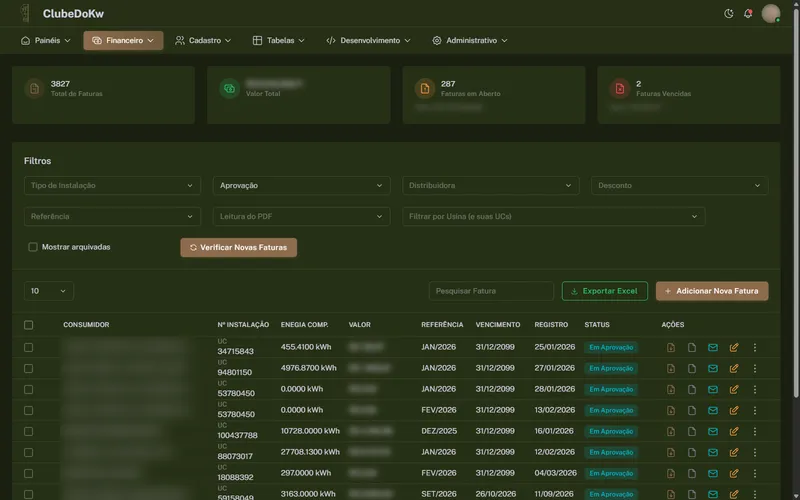The width and height of the screenshot is (800, 500).
Task: Tick the select-all header checkbox
Action: (x=29, y=325)
